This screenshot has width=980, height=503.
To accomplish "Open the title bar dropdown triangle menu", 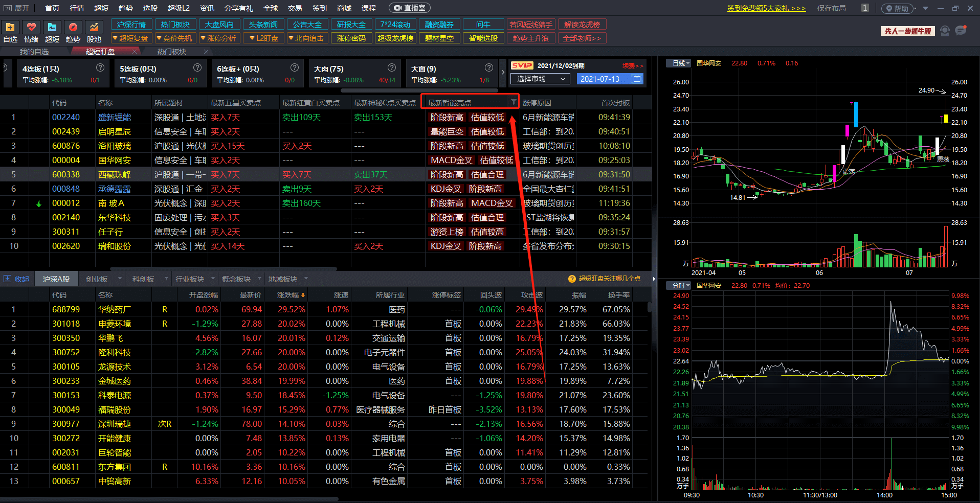I will (x=925, y=8).
